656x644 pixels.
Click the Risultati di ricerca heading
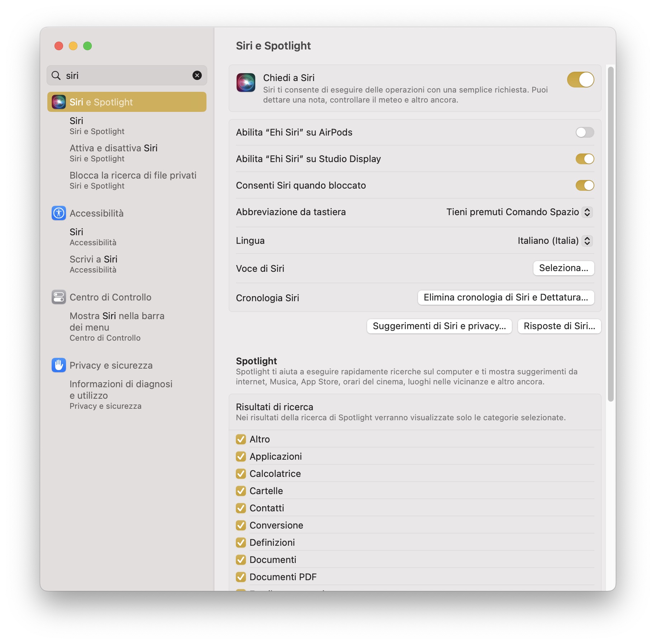[275, 407]
